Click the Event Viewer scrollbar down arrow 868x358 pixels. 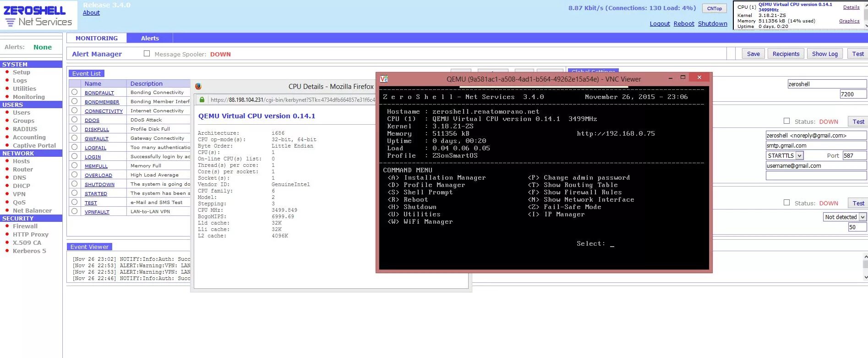tap(865, 276)
